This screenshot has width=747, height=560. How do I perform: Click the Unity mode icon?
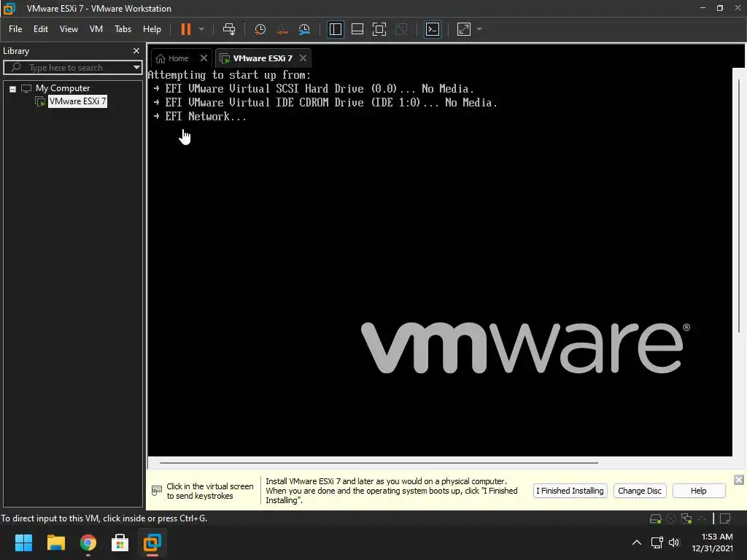[402, 29]
